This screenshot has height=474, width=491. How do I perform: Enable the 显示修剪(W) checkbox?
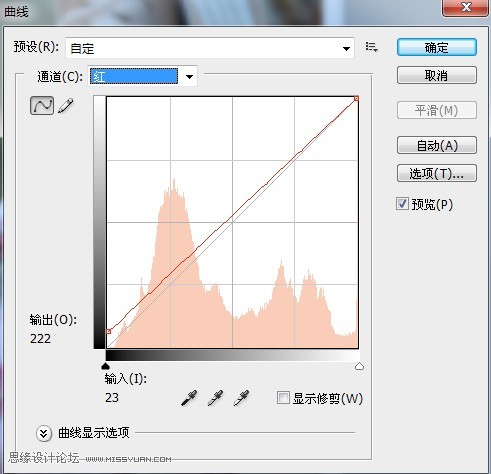pyautogui.click(x=283, y=397)
